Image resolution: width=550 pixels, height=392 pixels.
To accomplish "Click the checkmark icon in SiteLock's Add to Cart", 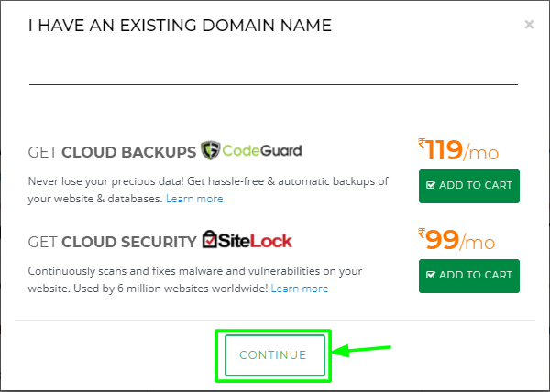I will point(431,275).
